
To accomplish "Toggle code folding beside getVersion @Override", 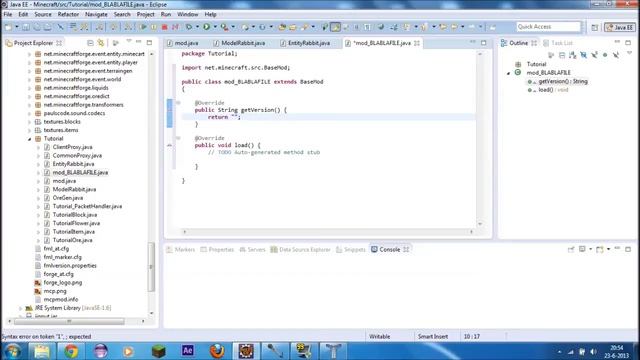I will 178,103.
